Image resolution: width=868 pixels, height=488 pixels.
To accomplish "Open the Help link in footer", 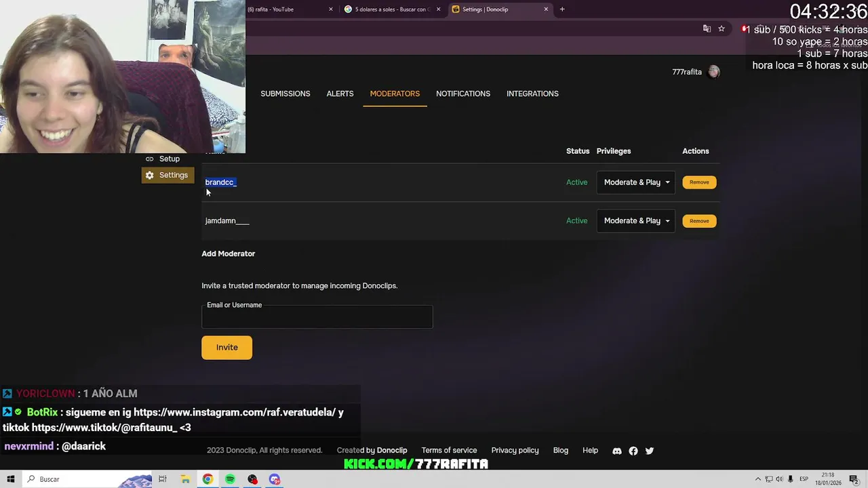I will (x=591, y=451).
